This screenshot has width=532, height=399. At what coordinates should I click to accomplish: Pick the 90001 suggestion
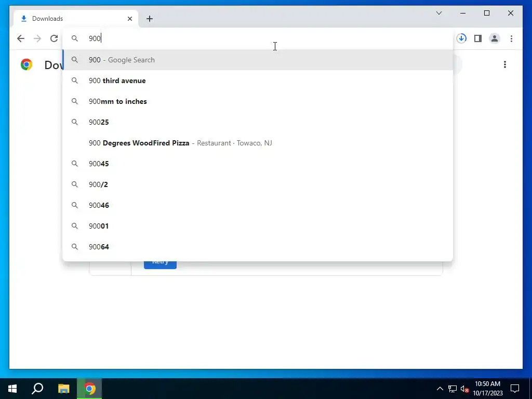click(x=258, y=226)
